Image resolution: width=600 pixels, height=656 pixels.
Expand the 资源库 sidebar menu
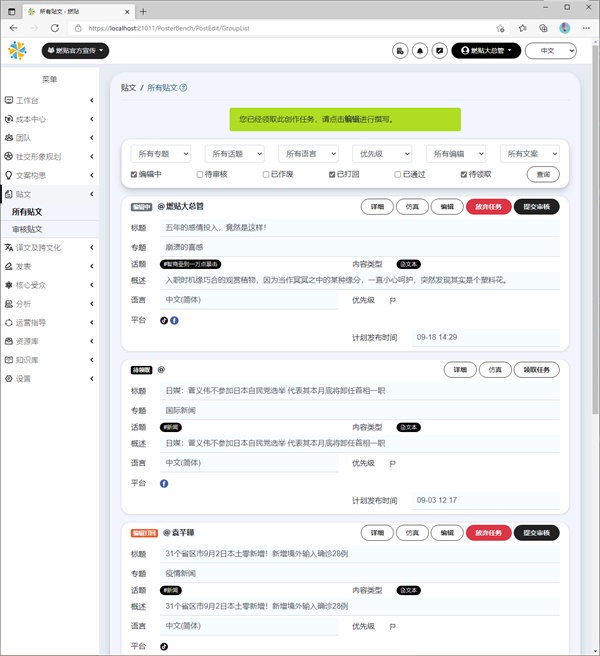pos(48,341)
